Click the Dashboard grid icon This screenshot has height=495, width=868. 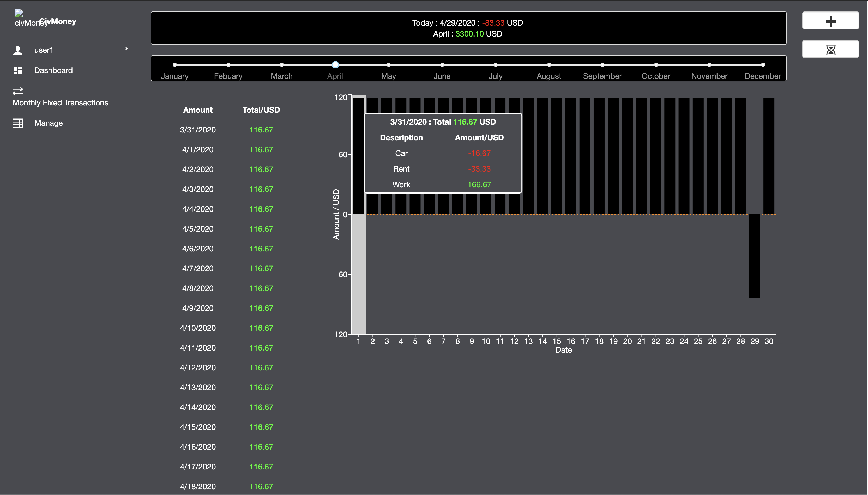(x=18, y=70)
